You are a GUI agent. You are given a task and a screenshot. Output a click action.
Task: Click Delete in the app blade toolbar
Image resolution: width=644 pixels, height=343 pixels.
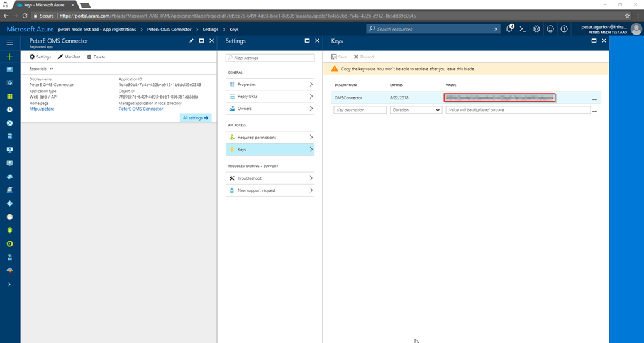point(96,57)
